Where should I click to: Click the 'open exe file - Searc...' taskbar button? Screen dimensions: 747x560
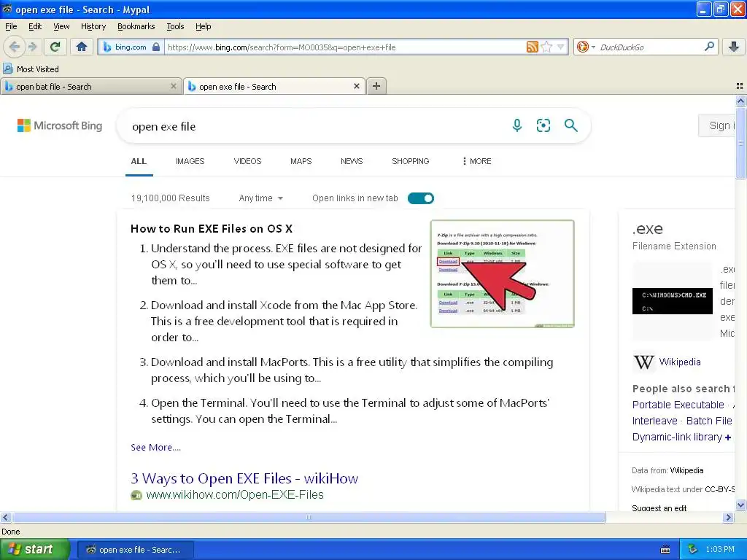[x=135, y=550]
